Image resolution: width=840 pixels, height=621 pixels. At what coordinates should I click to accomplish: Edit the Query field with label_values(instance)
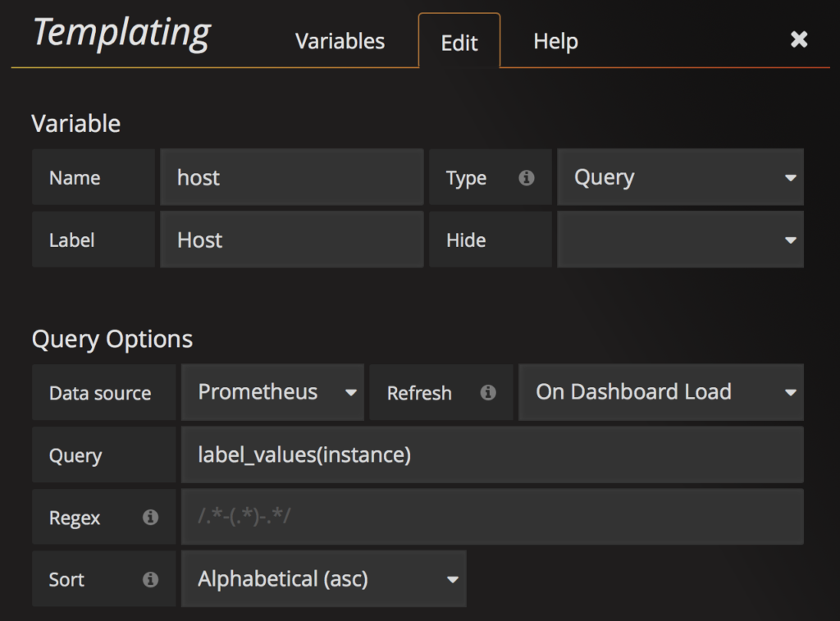pyautogui.click(x=492, y=454)
